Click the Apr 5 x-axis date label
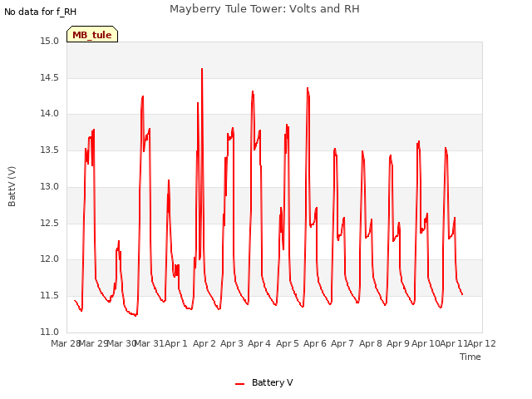Viewport: 532px width, 399px height. [288, 343]
